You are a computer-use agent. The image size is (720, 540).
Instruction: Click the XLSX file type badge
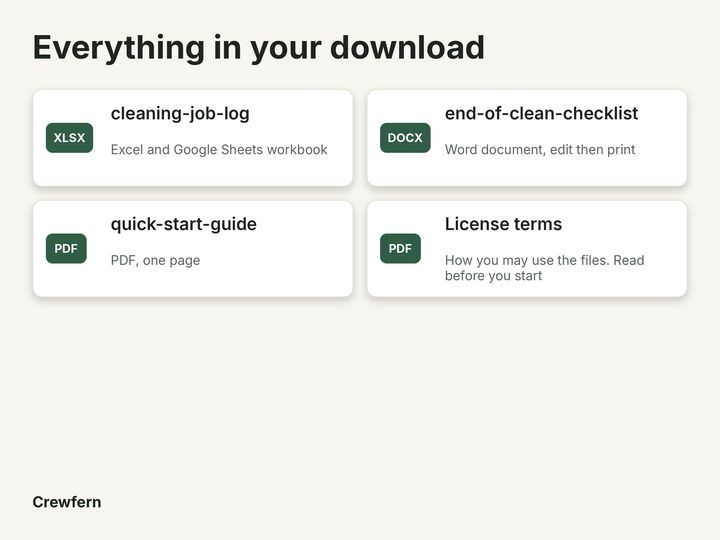click(x=69, y=138)
